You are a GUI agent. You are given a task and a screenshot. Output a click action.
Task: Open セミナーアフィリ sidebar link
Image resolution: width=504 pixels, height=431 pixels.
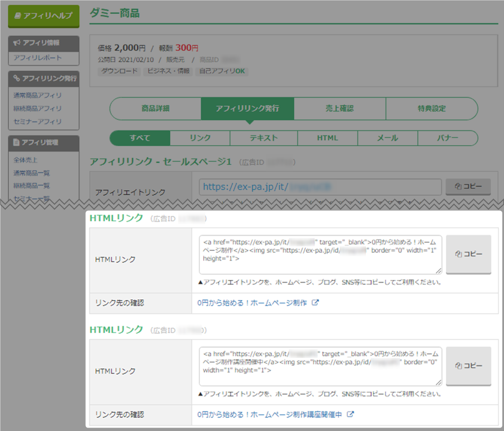pyautogui.click(x=37, y=121)
